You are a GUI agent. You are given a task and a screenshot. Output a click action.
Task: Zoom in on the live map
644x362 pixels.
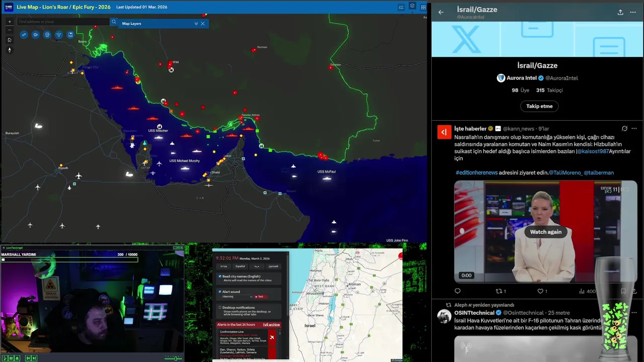tap(9, 22)
